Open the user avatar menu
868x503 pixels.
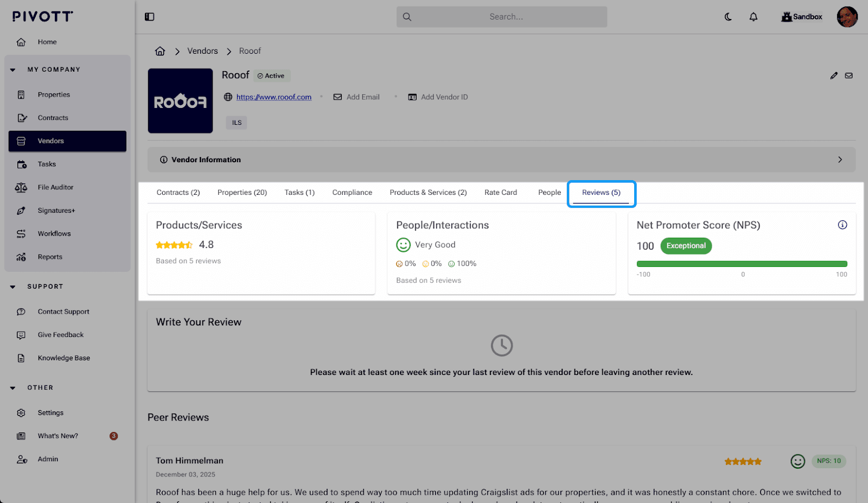click(847, 17)
